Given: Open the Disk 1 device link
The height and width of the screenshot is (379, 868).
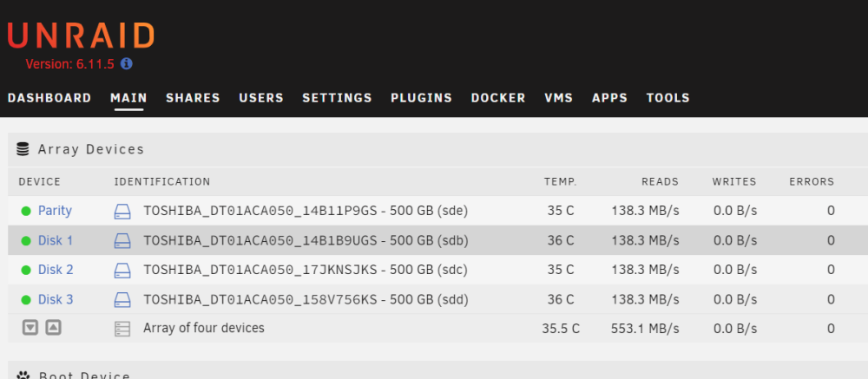Looking at the screenshot, I should (56, 241).
